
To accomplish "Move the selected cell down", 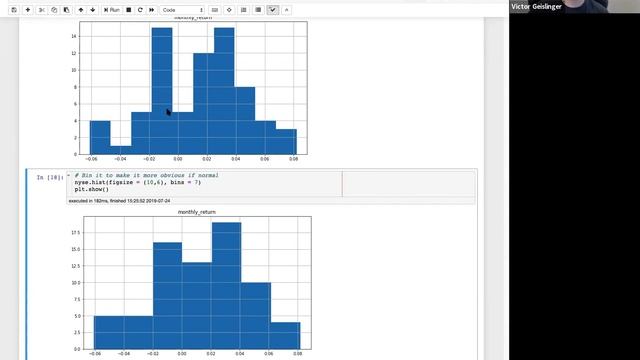I will (93, 10).
